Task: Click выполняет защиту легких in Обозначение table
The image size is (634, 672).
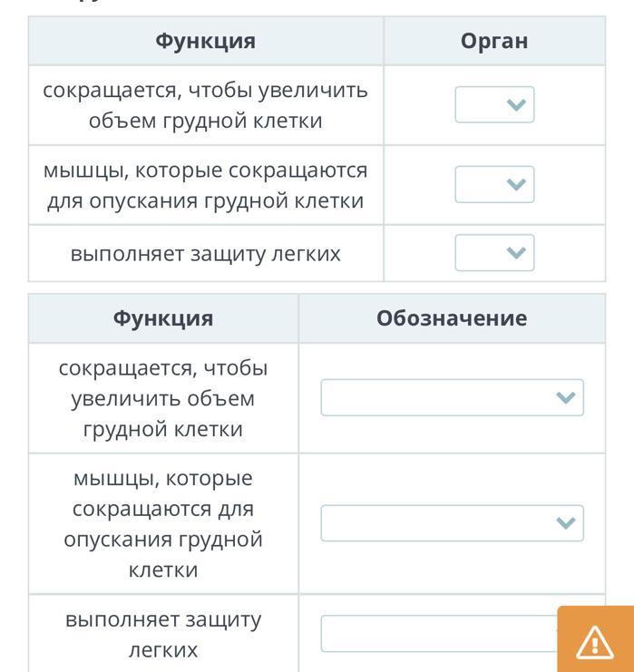Action: pos(163,634)
